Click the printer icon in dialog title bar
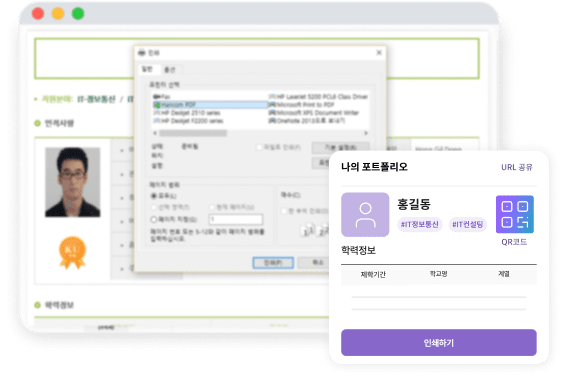Viewport: 563px width, 378px height. coord(142,53)
